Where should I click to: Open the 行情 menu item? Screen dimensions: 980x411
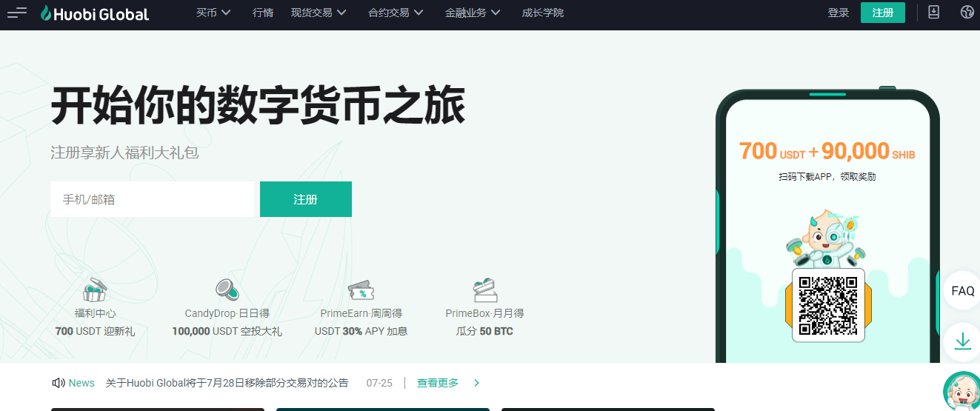click(262, 13)
